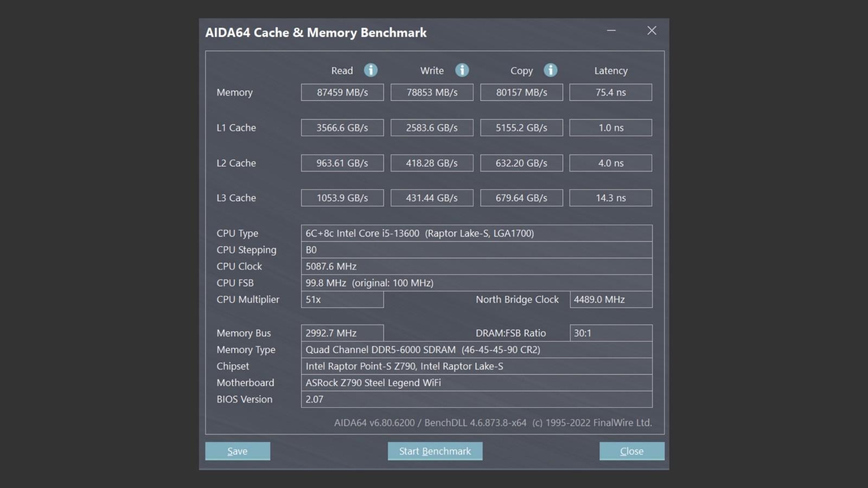Click the Memory Type SDRAM field
The image size is (868, 488).
(x=476, y=350)
